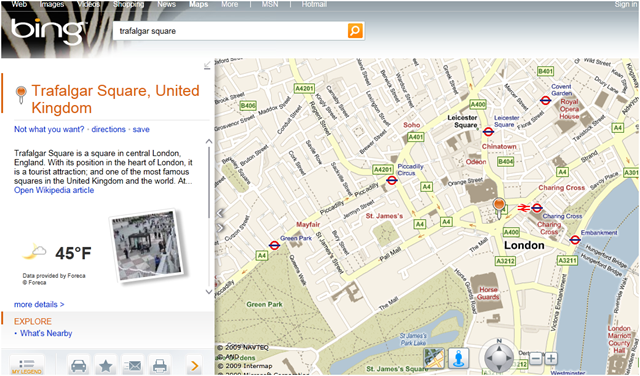Viewport: 640px width, 376px height.
Task: Click the Charing Cross rail station symbol
Action: click(523, 208)
